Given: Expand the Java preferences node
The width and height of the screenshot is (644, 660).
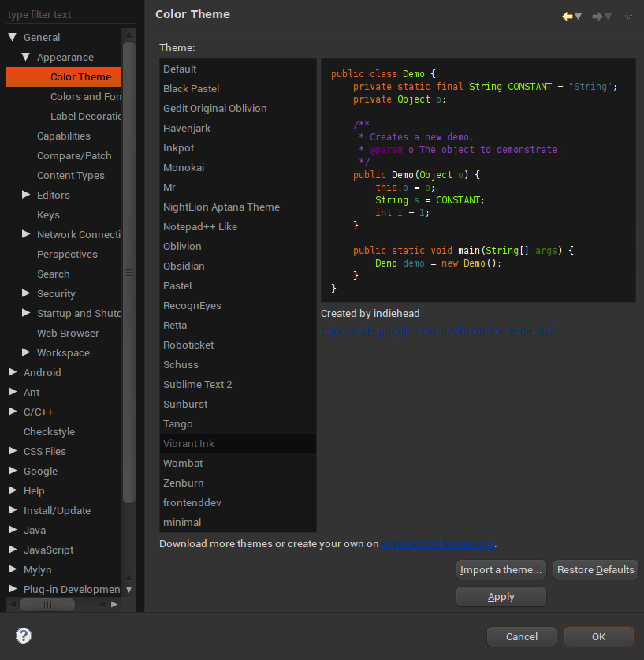Looking at the screenshot, I should [13, 530].
